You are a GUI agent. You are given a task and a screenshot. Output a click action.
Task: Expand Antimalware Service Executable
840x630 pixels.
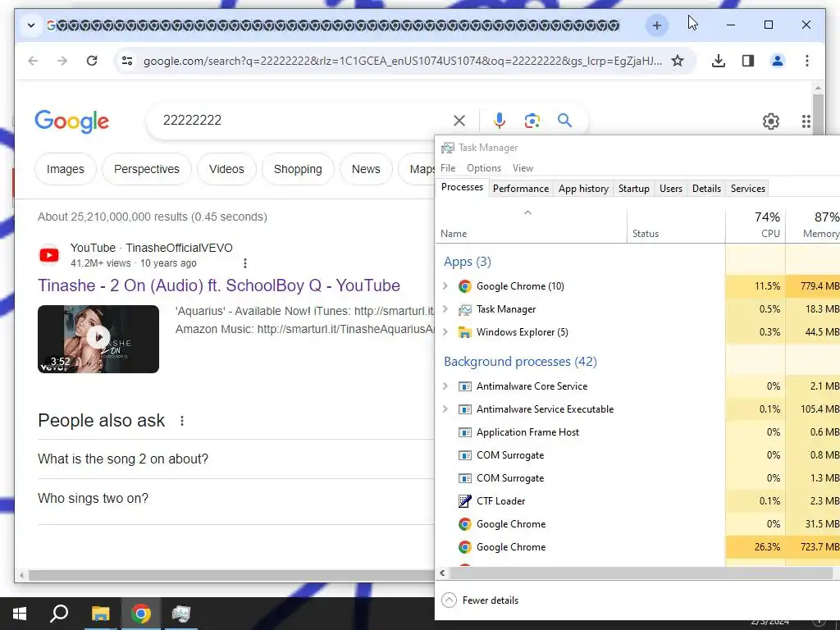(x=445, y=409)
